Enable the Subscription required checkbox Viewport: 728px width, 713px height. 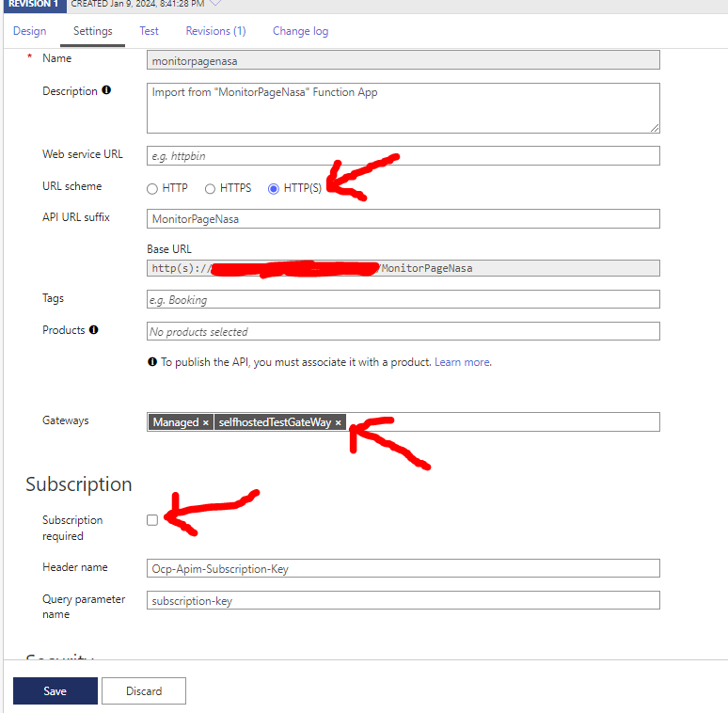click(152, 519)
